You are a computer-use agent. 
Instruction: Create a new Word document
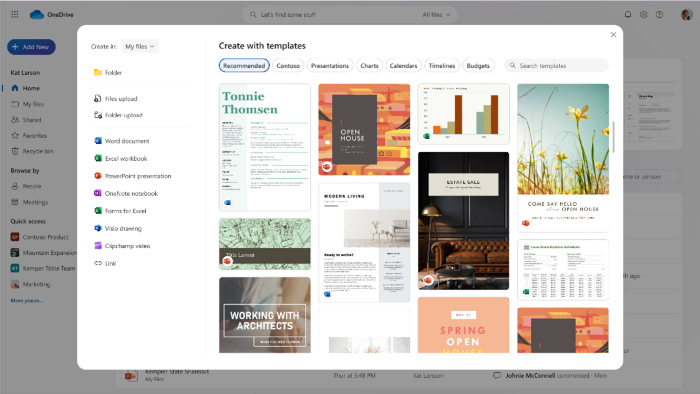(121, 141)
